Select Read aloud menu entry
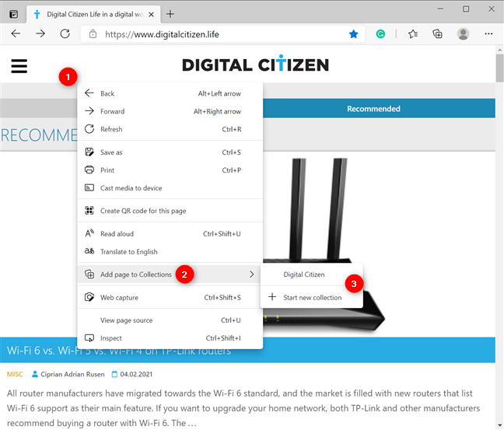Screen dimensions: 504x430 (170, 234)
